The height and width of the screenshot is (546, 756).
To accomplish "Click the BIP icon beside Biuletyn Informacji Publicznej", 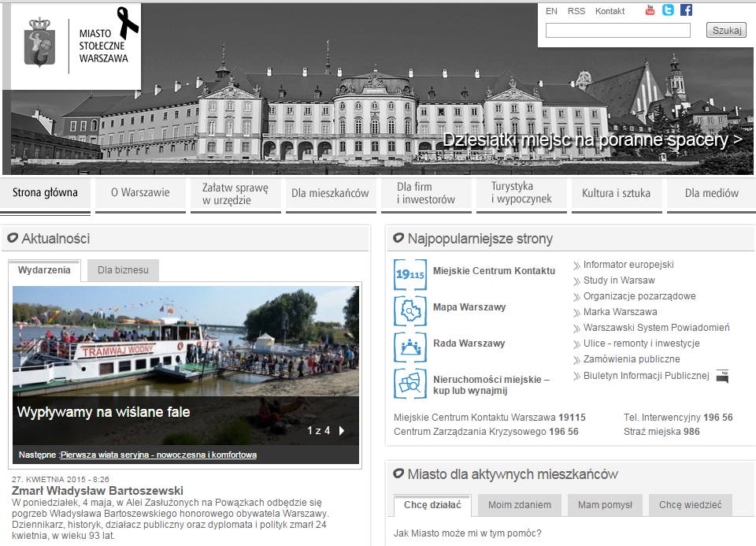I will click(x=722, y=377).
